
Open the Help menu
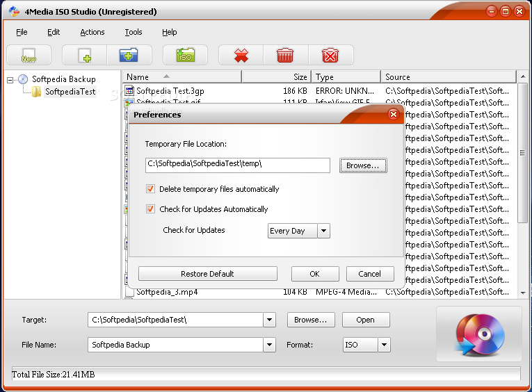pyautogui.click(x=169, y=32)
